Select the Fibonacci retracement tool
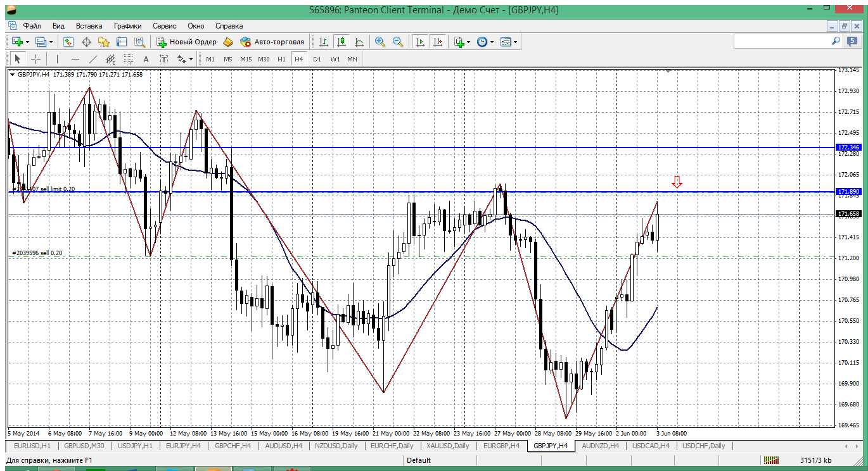This screenshot has width=868, height=471. click(128, 59)
